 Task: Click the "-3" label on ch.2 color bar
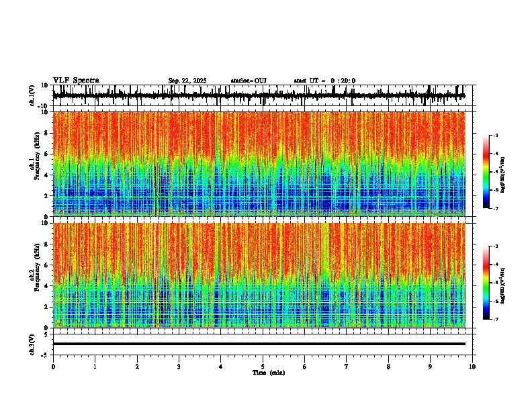coord(496,246)
